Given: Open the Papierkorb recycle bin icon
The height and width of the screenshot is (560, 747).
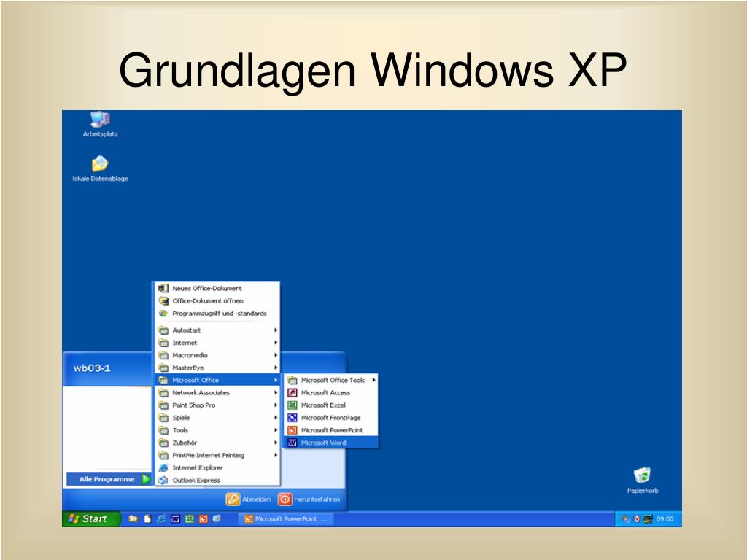Looking at the screenshot, I should tap(642, 481).
